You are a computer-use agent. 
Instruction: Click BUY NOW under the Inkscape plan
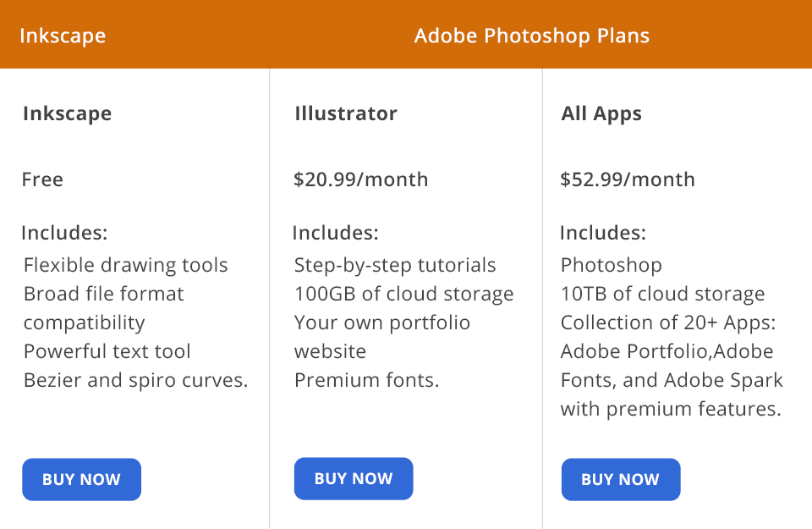pos(81,479)
